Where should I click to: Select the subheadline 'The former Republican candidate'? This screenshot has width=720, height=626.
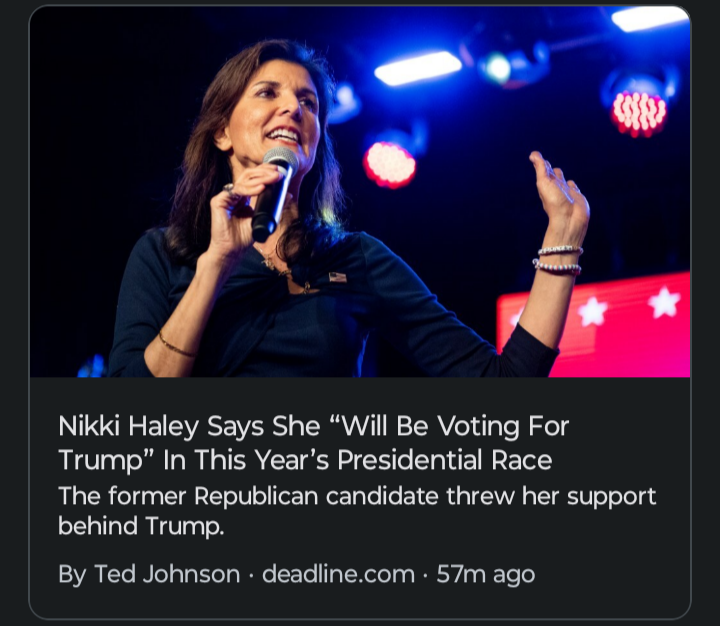tap(248, 496)
